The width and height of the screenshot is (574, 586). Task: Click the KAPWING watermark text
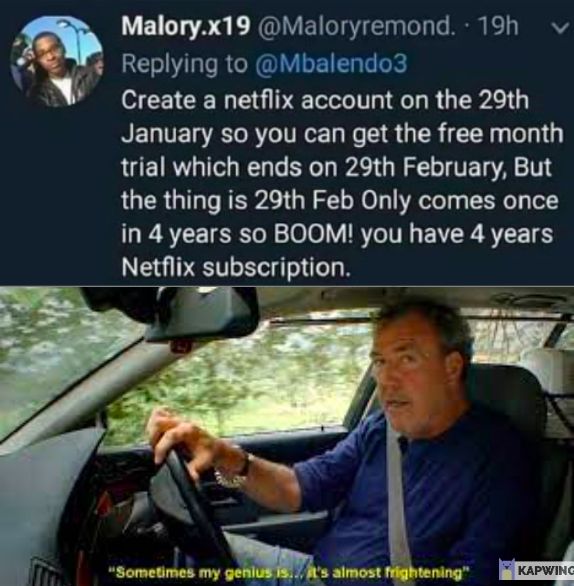click(544, 570)
